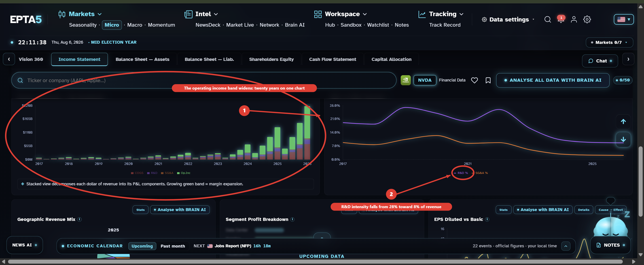Open the user account profile icon
This screenshot has height=265, width=644.
[574, 19]
